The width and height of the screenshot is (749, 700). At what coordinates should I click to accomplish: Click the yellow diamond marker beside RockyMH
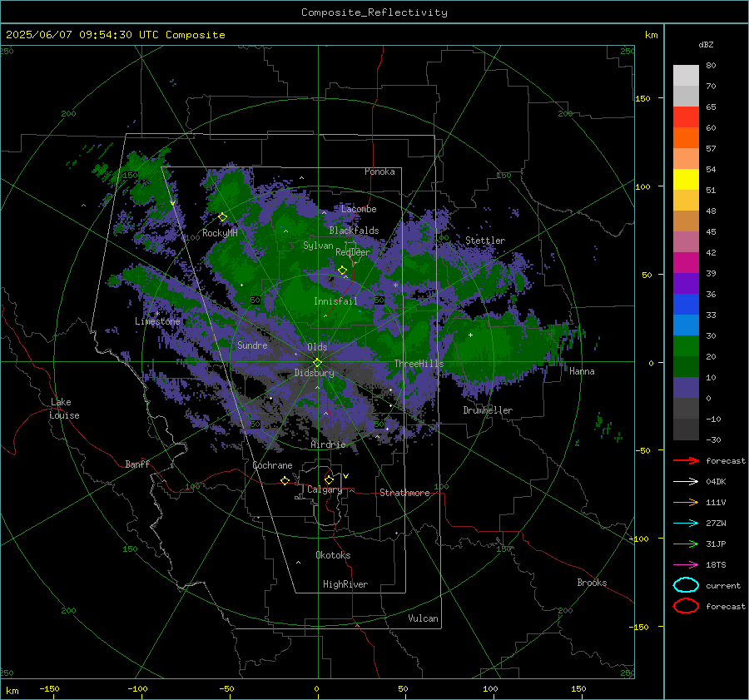point(222,217)
